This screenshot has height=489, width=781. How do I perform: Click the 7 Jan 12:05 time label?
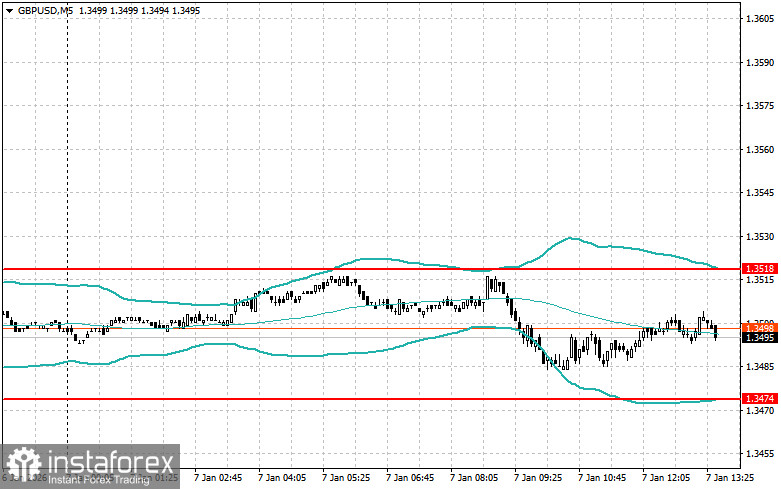[666, 478]
